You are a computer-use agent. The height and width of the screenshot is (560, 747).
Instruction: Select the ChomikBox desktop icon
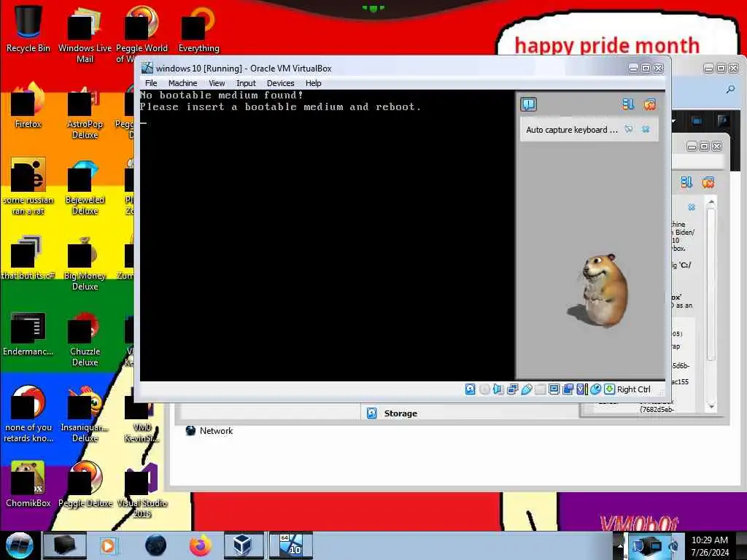click(x=28, y=484)
